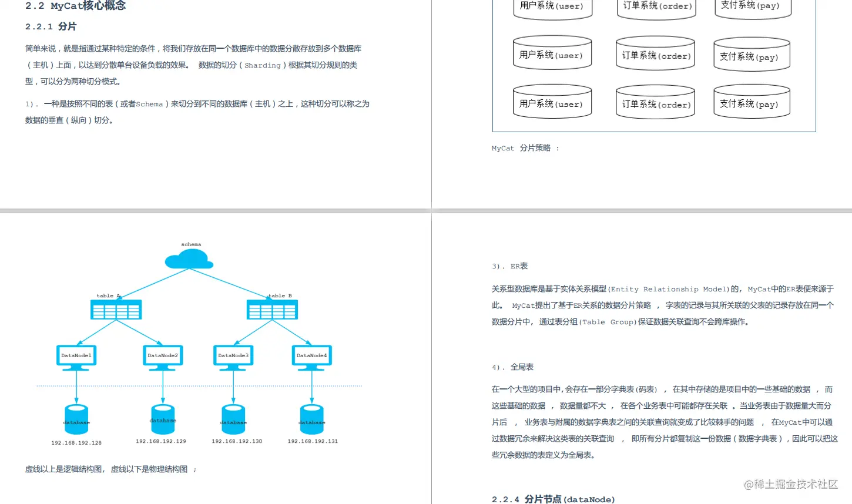Select the DataNode3 monitor icon
The height and width of the screenshot is (504, 852).
pos(233,355)
